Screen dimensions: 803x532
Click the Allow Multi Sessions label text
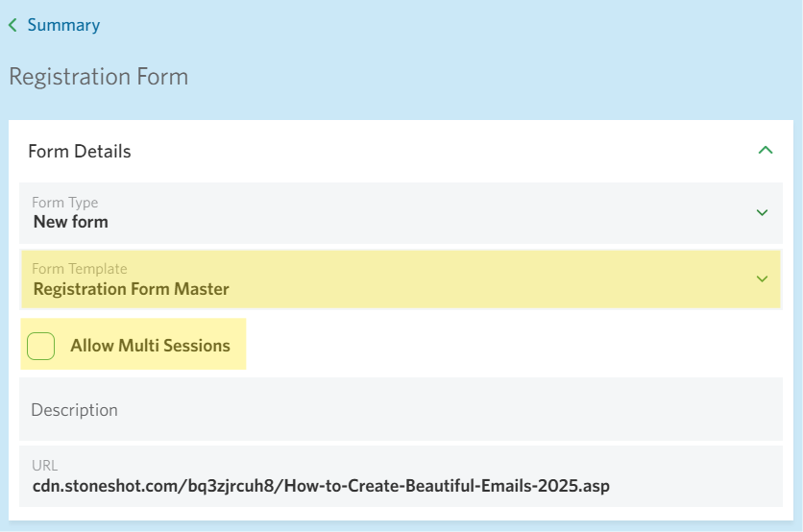point(150,346)
